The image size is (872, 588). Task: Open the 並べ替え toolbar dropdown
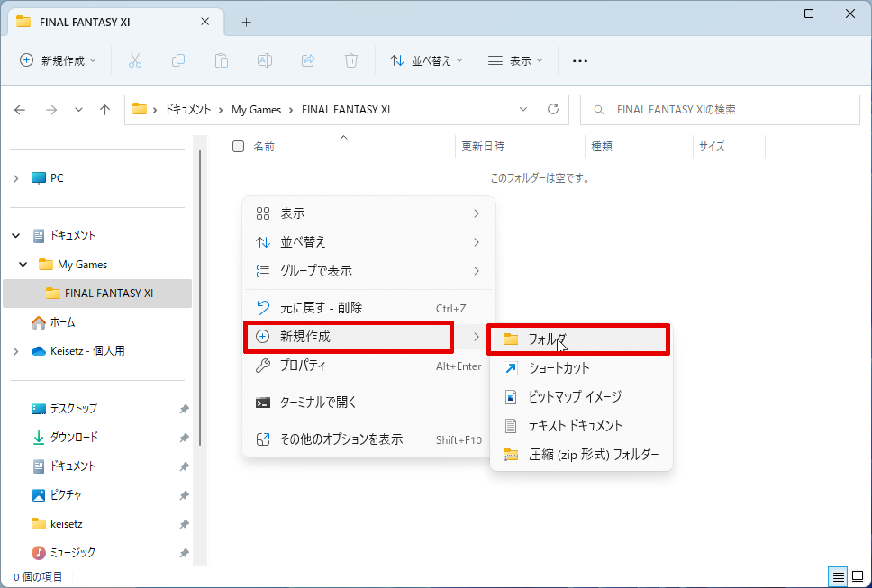coord(426,60)
